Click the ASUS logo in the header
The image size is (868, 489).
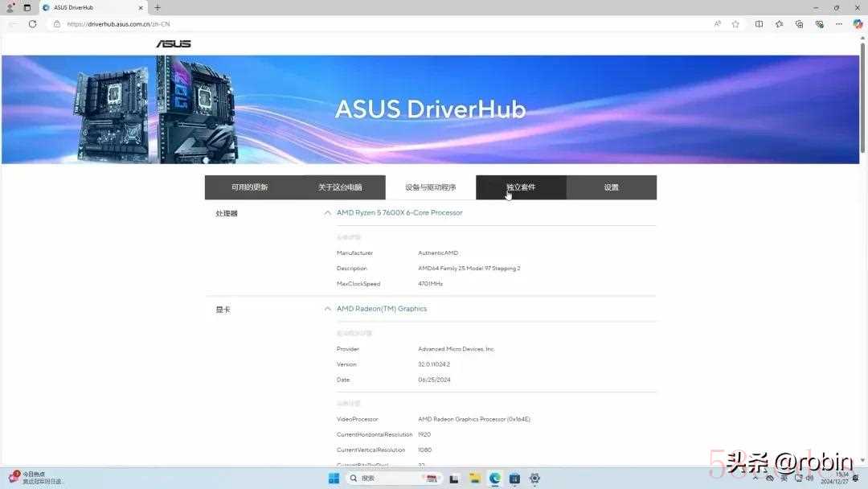[174, 43]
